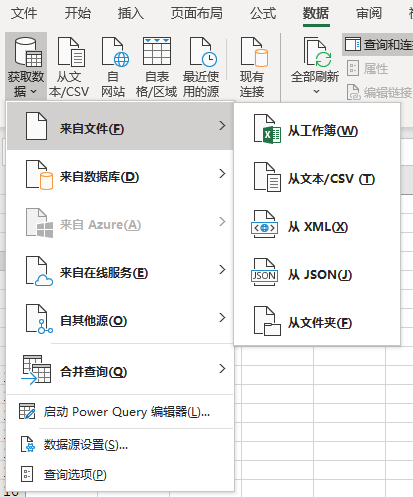
Task: Click the greyed-out 属性 button
Action: (x=367, y=69)
